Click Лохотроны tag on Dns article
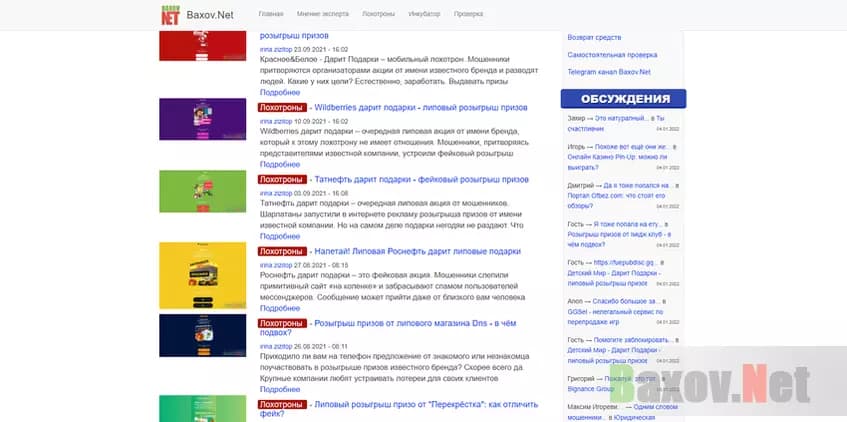The height and width of the screenshot is (422, 847). click(283, 323)
